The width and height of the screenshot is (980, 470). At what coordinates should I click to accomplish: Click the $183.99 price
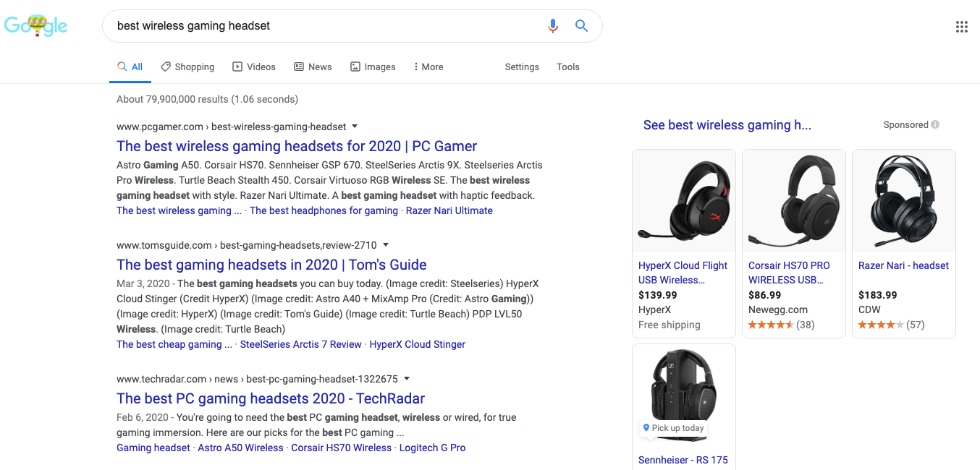click(x=878, y=295)
